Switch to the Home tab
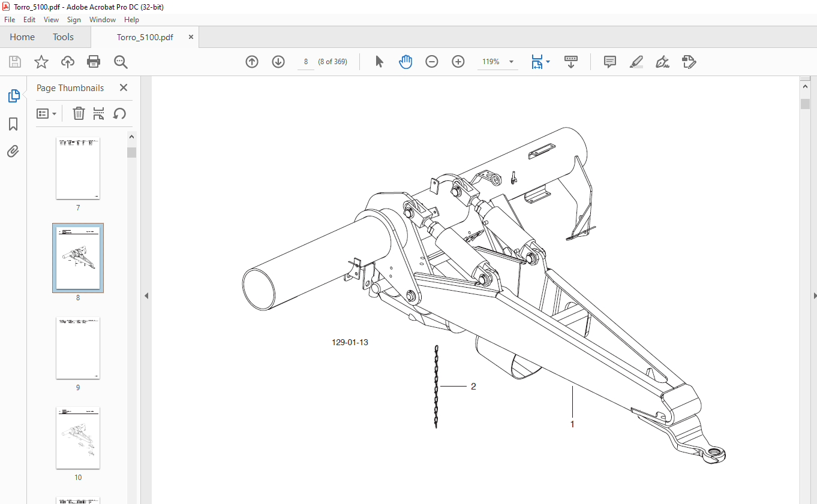The width and height of the screenshot is (817, 504). [22, 37]
